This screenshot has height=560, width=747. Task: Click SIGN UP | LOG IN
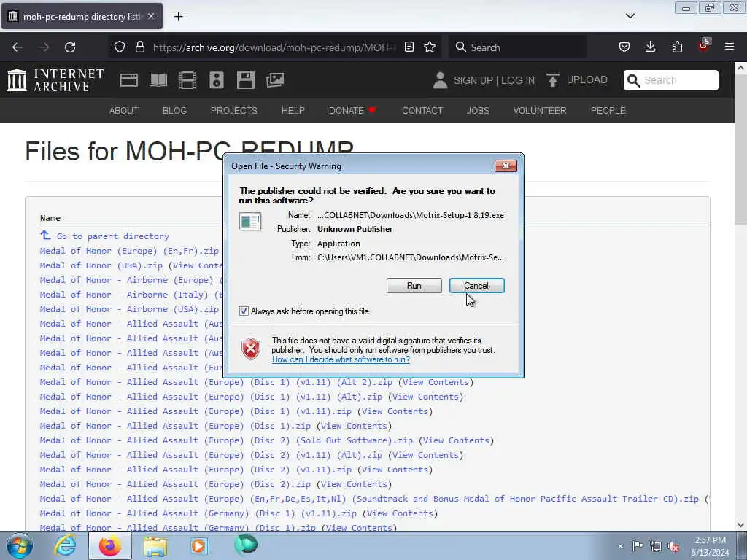click(494, 80)
